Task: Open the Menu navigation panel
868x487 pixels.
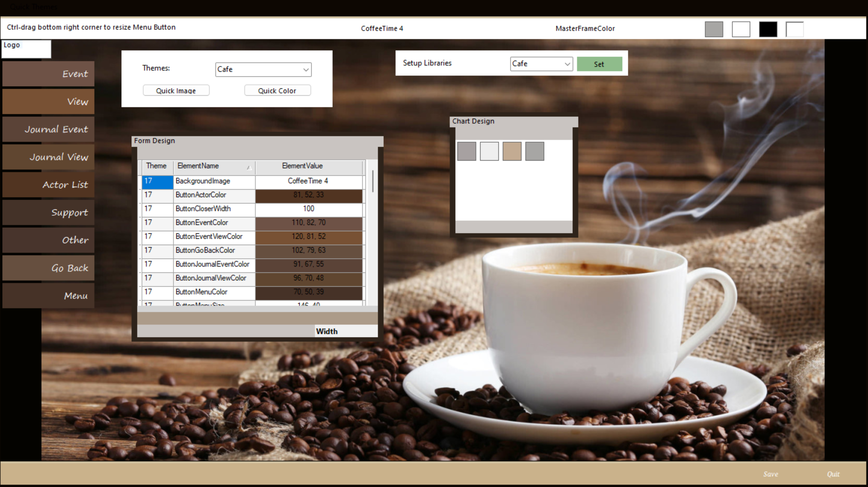Action: [x=49, y=295]
